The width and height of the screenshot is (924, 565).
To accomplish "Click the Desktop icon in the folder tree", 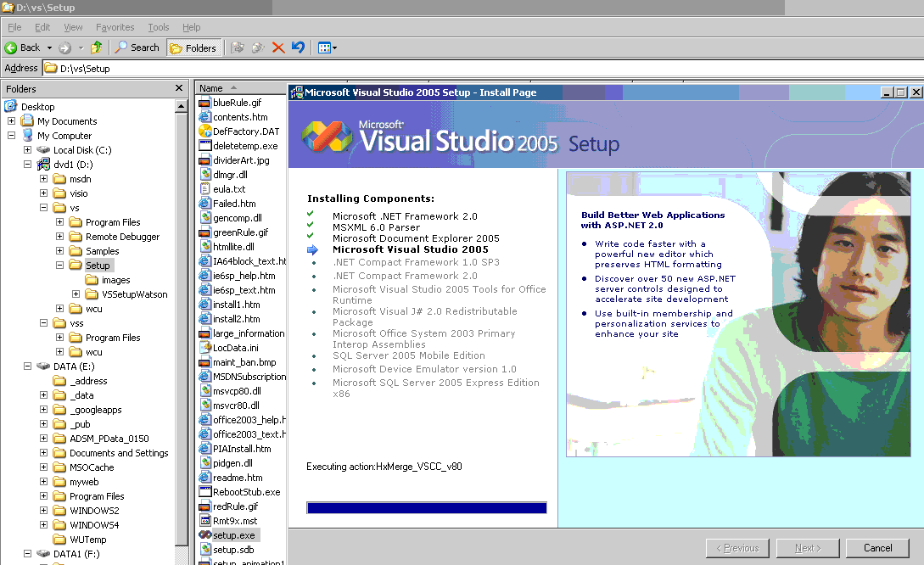I will tap(11, 106).
